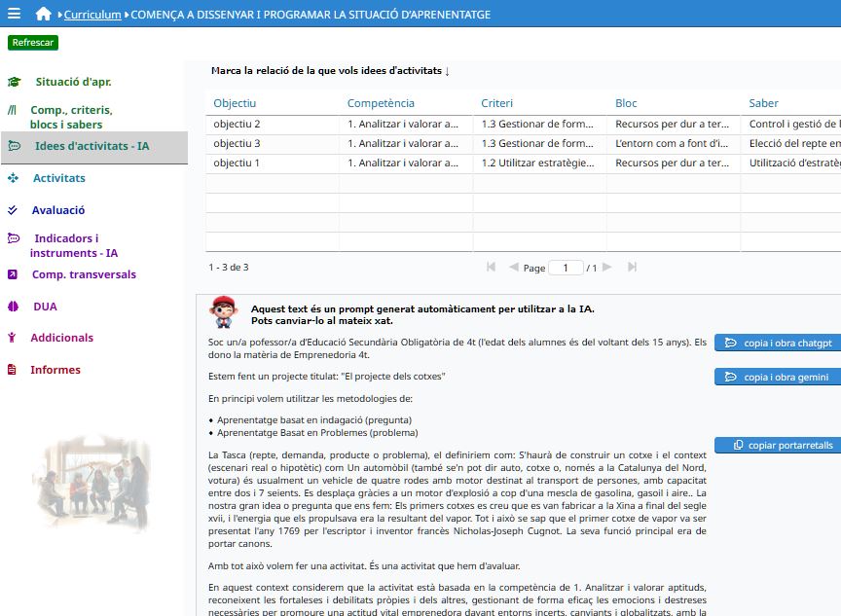Click the Addicionals person icon

(12, 338)
